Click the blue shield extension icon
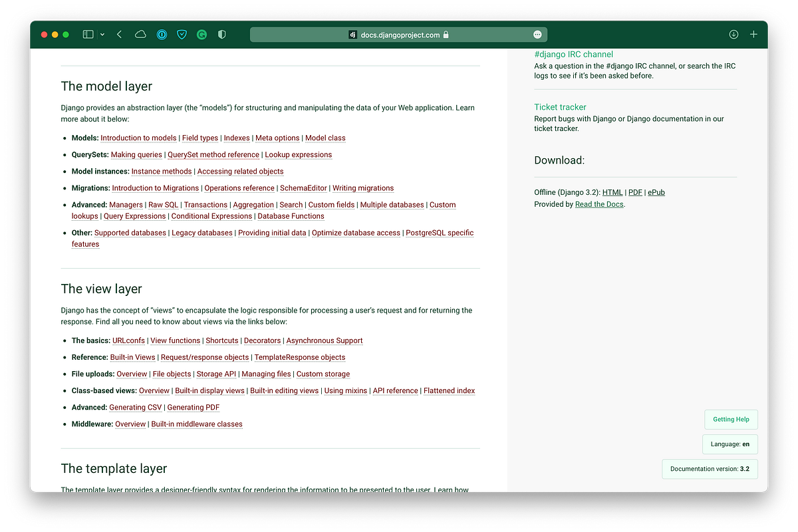 pyautogui.click(x=182, y=34)
